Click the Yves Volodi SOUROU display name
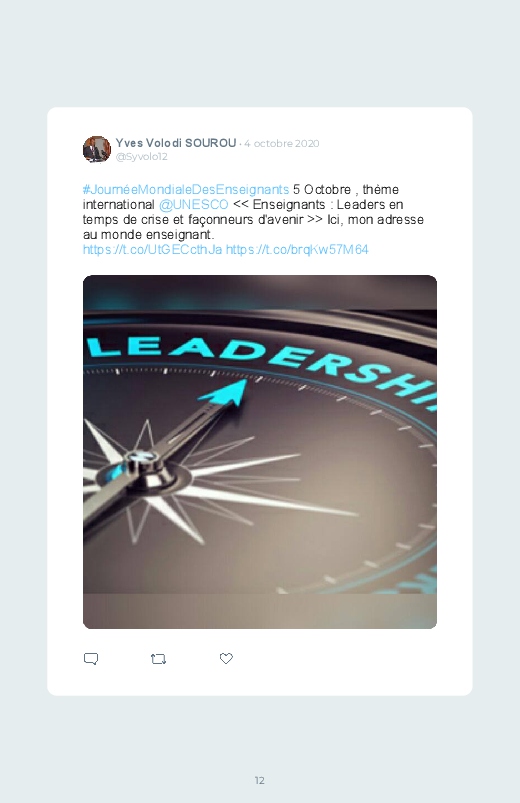The height and width of the screenshot is (803, 520). pos(176,143)
